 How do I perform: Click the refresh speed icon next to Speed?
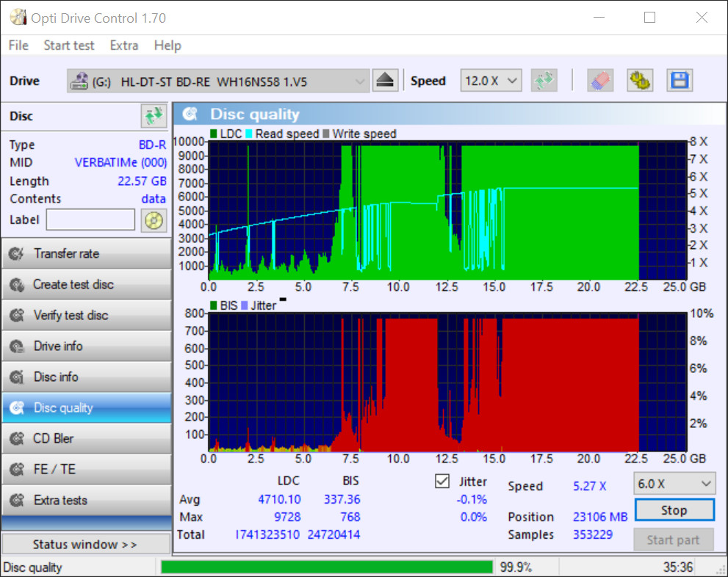tap(544, 81)
